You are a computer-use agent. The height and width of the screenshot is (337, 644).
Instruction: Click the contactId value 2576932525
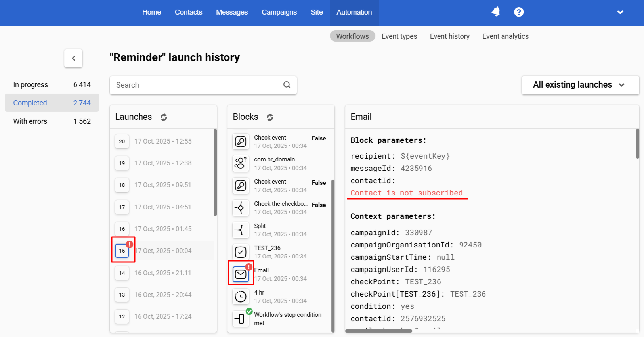[x=423, y=318]
